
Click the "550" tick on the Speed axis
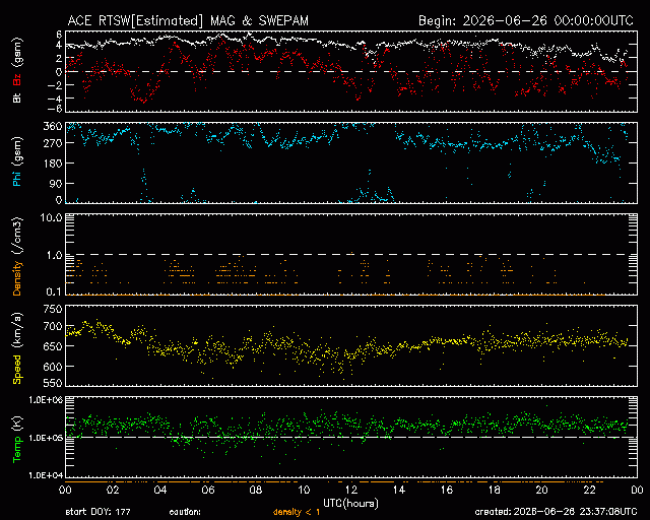(53, 383)
